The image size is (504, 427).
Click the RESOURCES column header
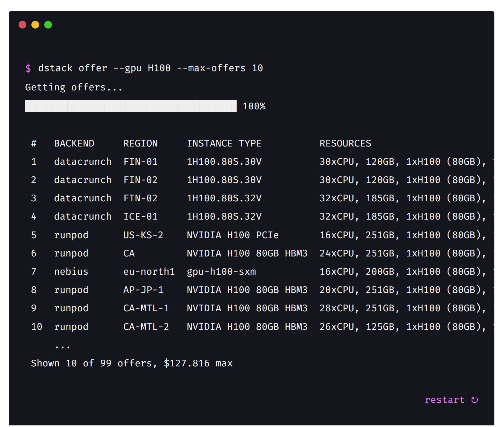coord(345,143)
